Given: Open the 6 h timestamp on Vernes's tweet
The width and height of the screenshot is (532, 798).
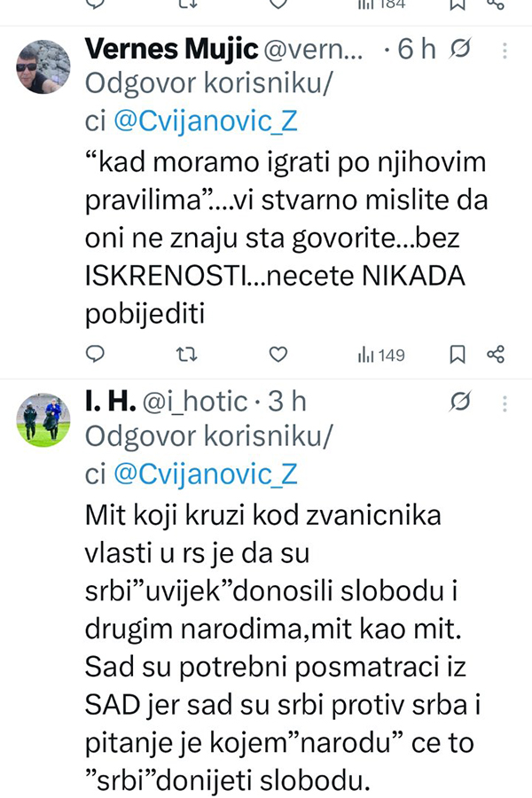Looking at the screenshot, I should tap(417, 50).
